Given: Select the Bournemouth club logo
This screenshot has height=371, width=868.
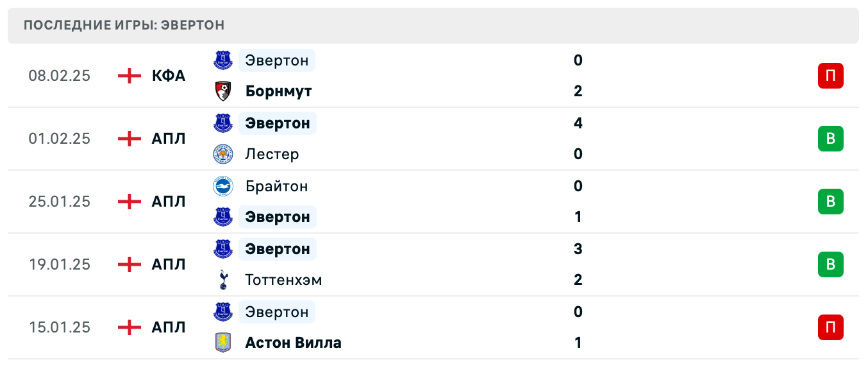Looking at the screenshot, I should (222, 91).
